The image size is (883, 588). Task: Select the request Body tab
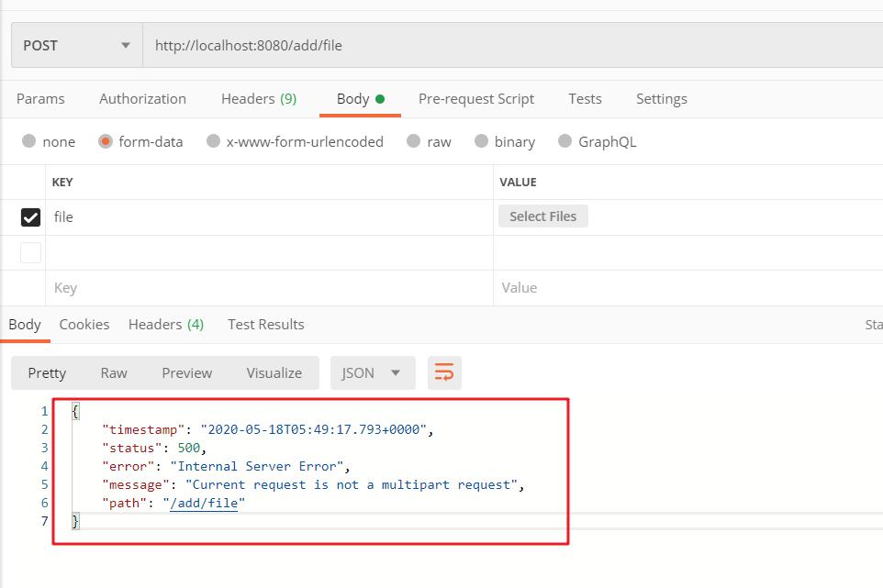(x=360, y=99)
